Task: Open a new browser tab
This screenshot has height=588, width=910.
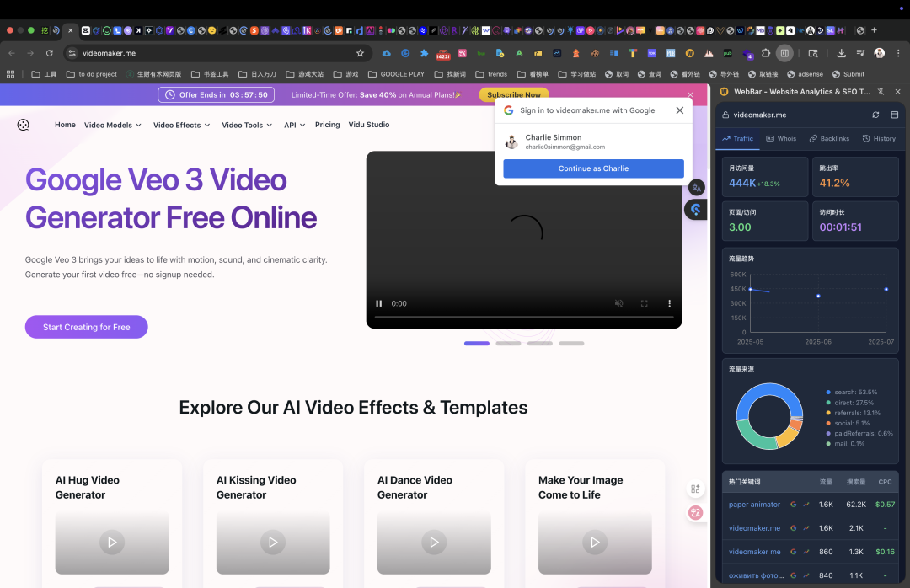Action: [x=874, y=30]
